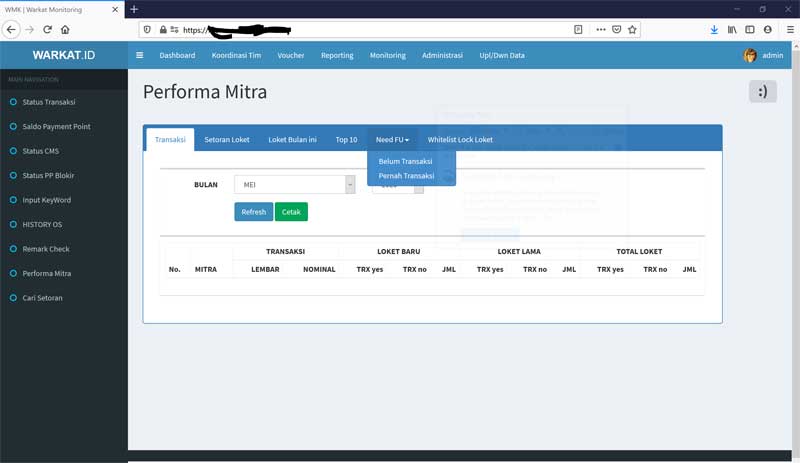Click the NOMINAL column header
This screenshot has height=463, width=800.
[x=319, y=269]
